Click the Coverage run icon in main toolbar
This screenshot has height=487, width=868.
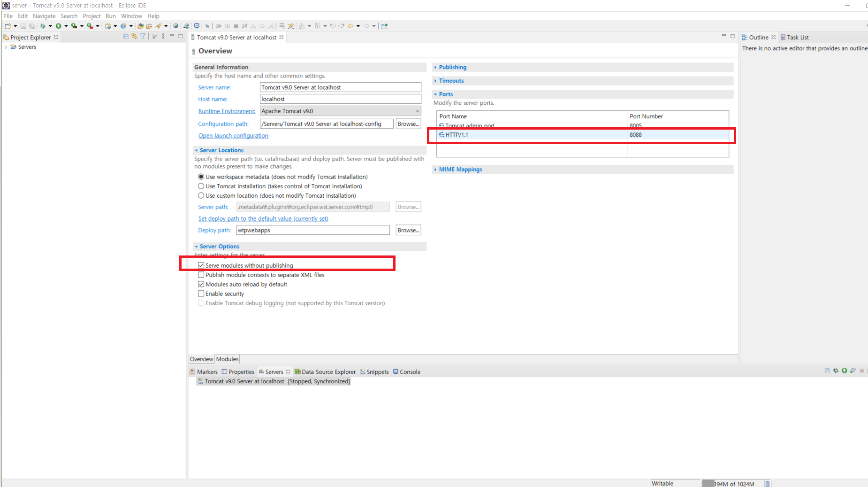click(74, 26)
